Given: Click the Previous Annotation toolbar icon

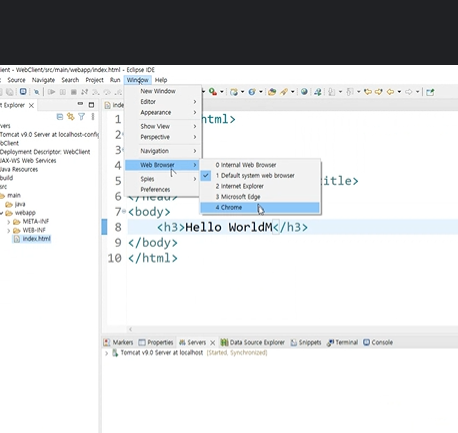Looking at the screenshot, I should 350,92.
